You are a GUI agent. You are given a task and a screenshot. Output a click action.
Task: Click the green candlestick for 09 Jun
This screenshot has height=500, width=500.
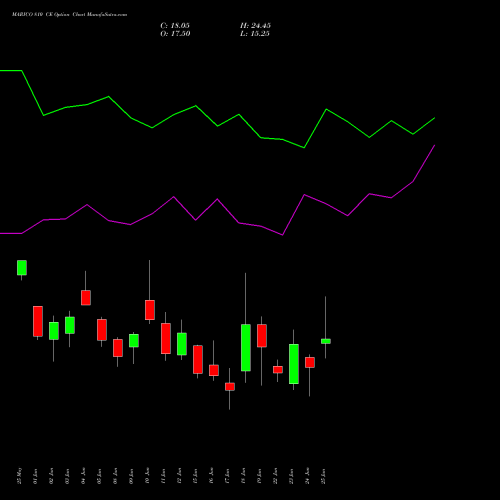[x=134, y=341]
